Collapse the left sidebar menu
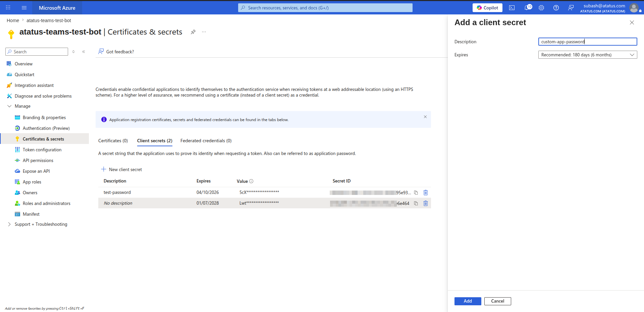This screenshot has height=312, width=644. [84, 52]
